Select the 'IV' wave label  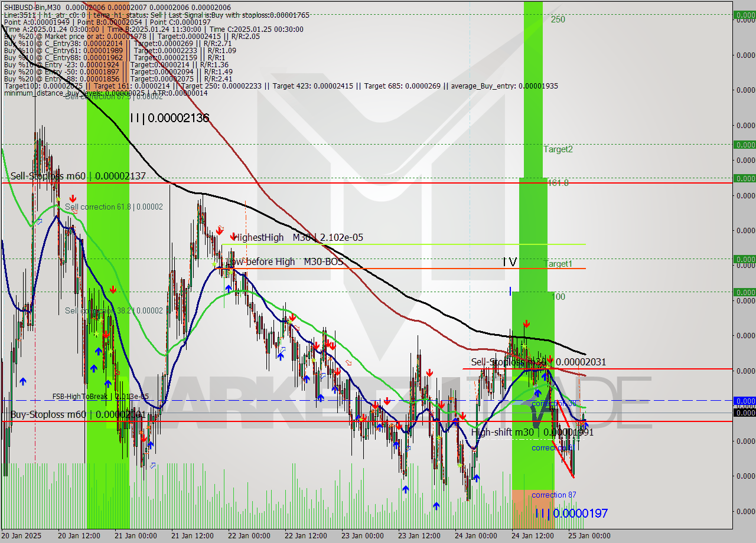pyautogui.click(x=510, y=261)
